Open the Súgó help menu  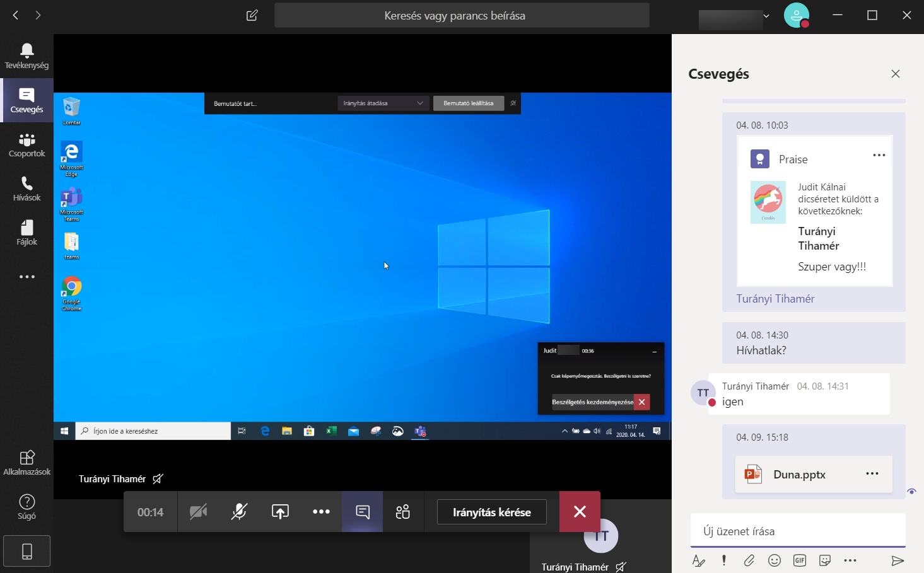pyautogui.click(x=26, y=507)
